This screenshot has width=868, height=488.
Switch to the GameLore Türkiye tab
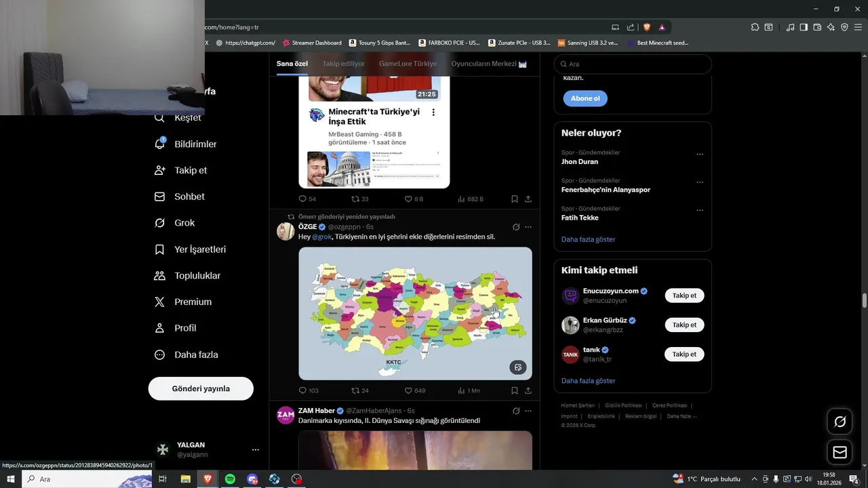click(x=408, y=64)
